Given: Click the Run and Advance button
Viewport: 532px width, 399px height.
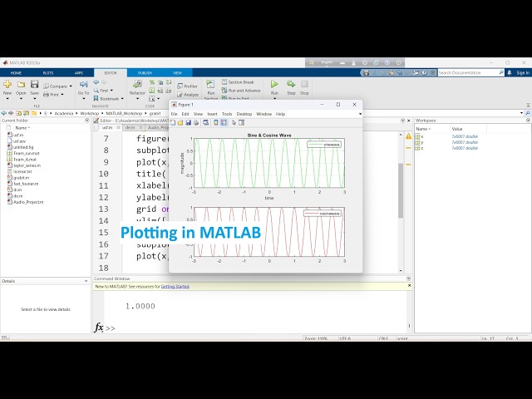Looking at the screenshot, I should (x=241, y=91).
